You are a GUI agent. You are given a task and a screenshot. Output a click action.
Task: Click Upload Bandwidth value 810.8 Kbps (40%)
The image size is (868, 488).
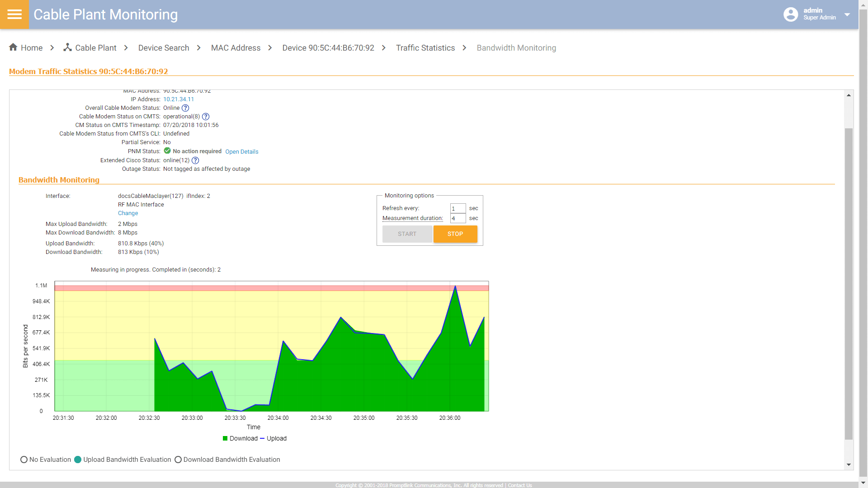[x=141, y=244]
